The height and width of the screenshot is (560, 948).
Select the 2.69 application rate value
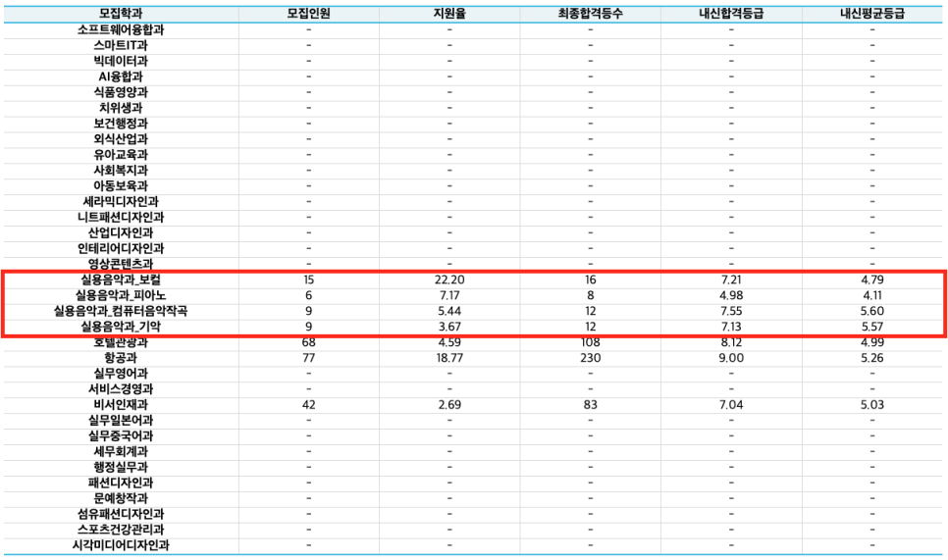pos(449,405)
